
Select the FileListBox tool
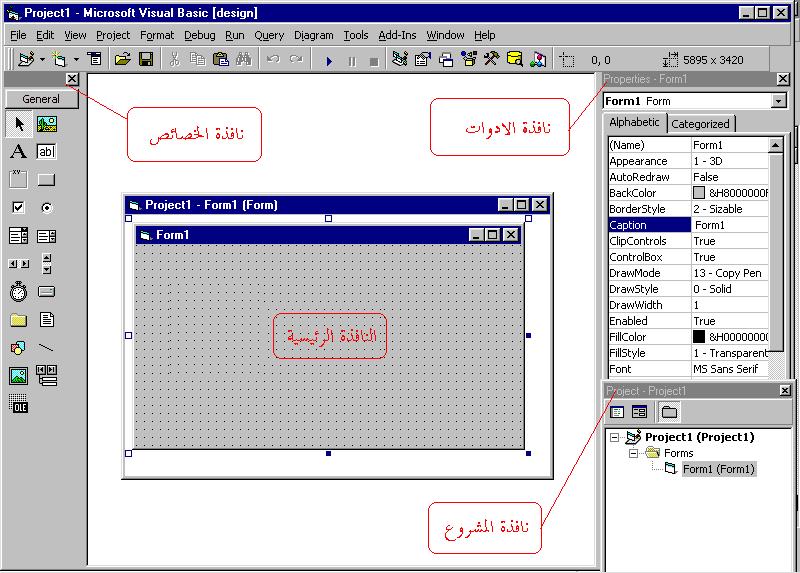pyautogui.click(x=46, y=320)
